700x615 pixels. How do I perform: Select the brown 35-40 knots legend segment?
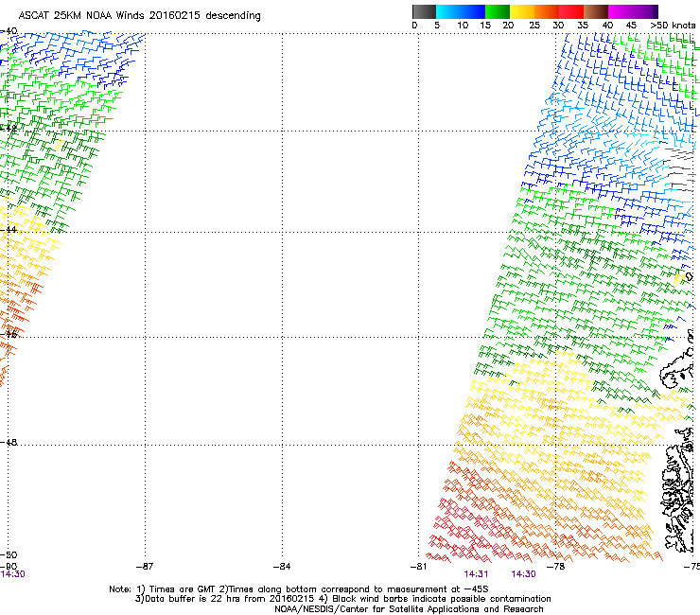click(x=596, y=11)
